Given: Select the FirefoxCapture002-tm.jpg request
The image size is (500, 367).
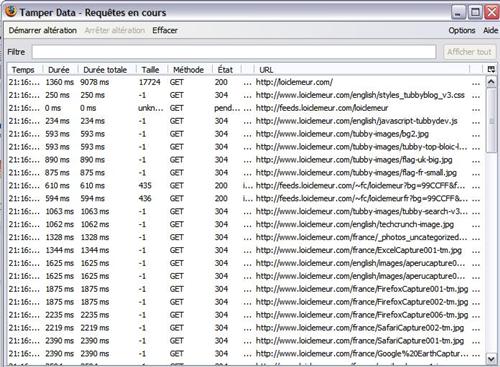Looking at the screenshot, I should click(245, 302).
